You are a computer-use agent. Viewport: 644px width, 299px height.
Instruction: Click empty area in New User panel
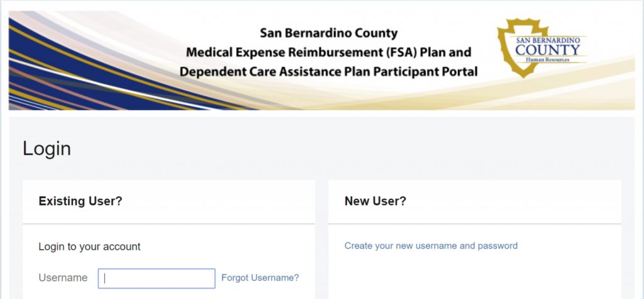(x=475, y=276)
